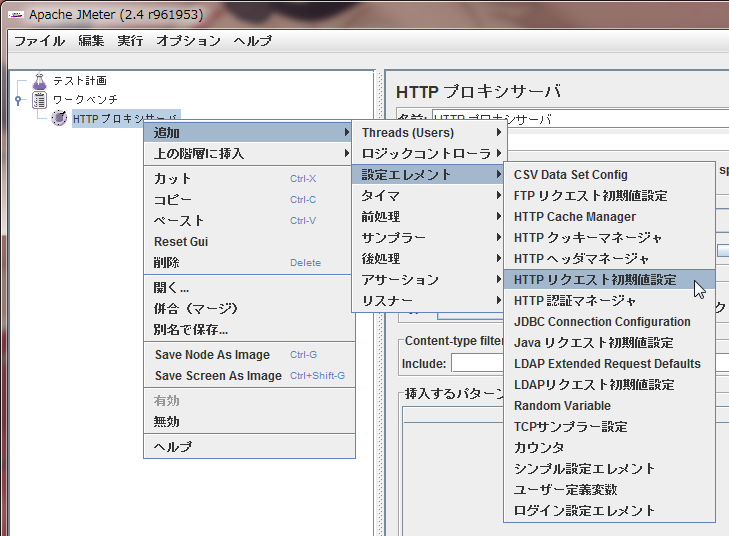Choose コピー from the context menu
This screenshot has width=729, height=536.
pos(249,199)
